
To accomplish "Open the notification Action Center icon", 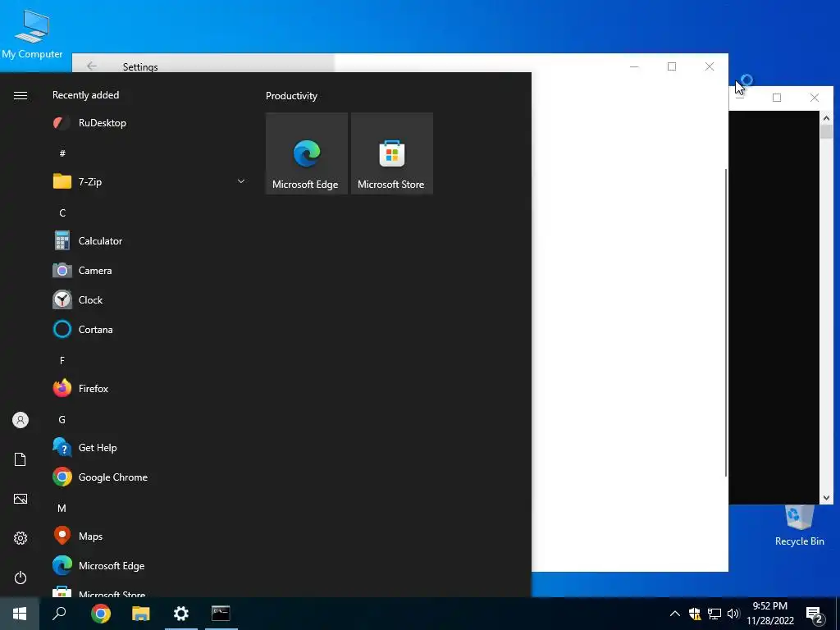I will pyautogui.click(x=814, y=614).
